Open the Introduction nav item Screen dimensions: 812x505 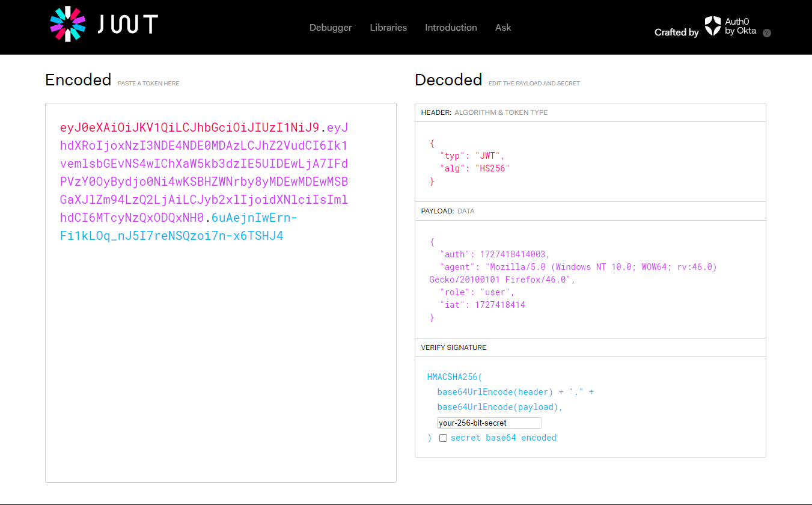pos(451,28)
